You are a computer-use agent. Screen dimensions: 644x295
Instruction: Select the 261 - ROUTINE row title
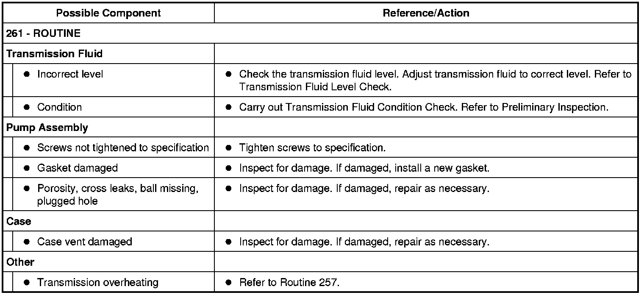(x=44, y=33)
